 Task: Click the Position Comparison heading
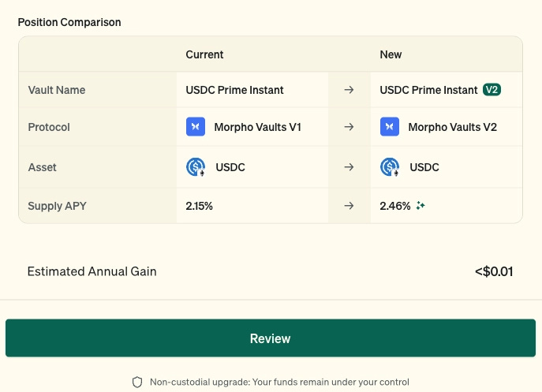pos(69,22)
